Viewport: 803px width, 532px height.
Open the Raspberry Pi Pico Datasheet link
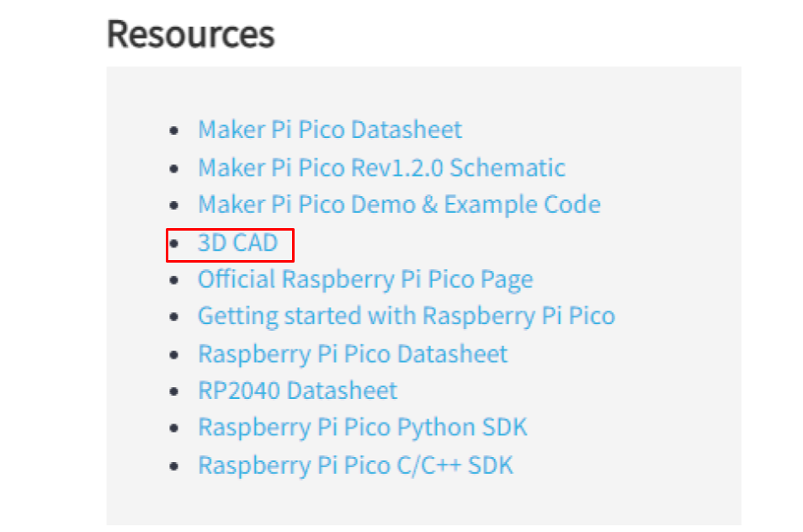coord(352,354)
